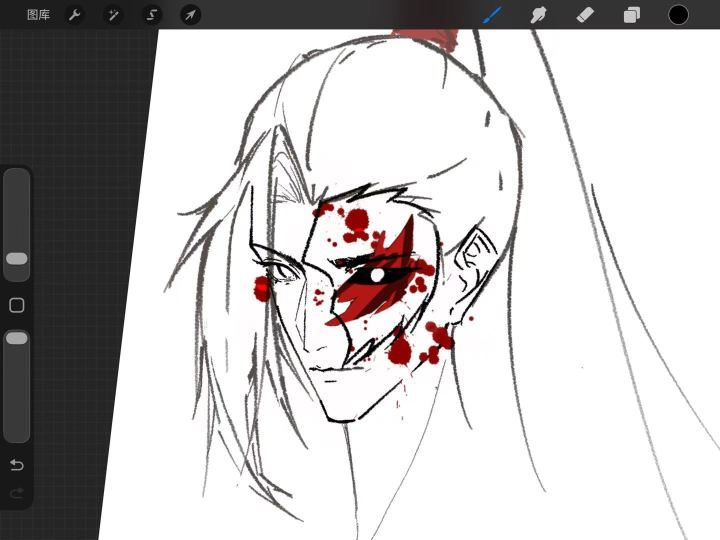Select the Smudge finger tool
This screenshot has width=720, height=540.
point(538,15)
